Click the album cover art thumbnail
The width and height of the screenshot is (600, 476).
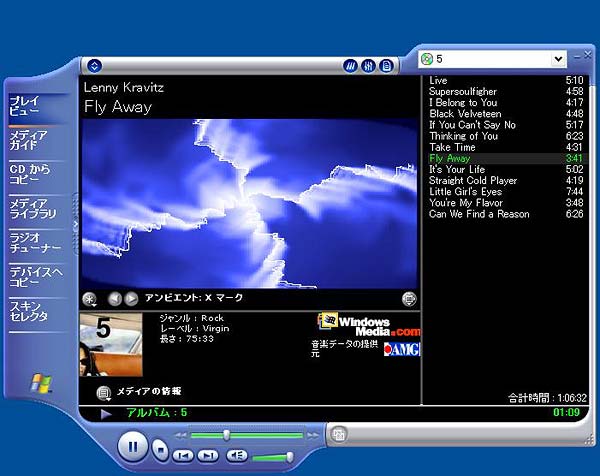click(x=111, y=344)
